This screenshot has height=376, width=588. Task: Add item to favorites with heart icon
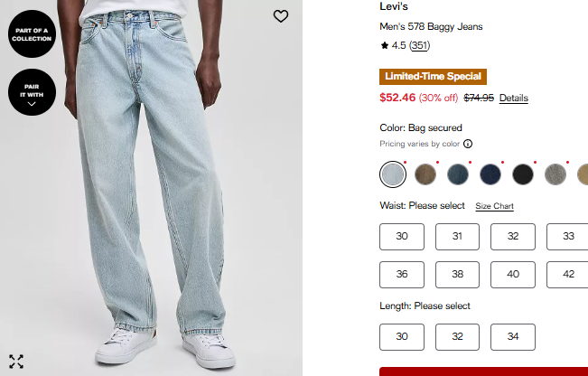281,16
